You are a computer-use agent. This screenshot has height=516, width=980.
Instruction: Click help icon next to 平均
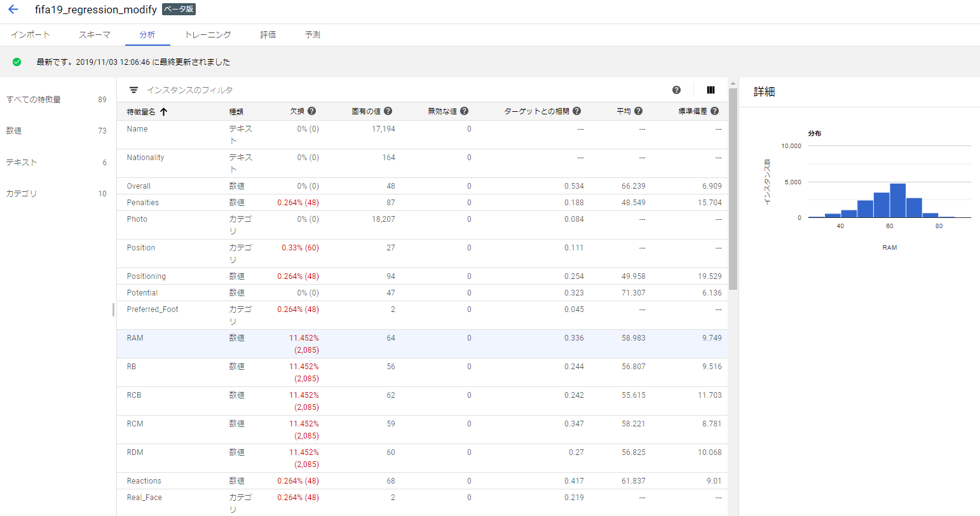point(638,111)
